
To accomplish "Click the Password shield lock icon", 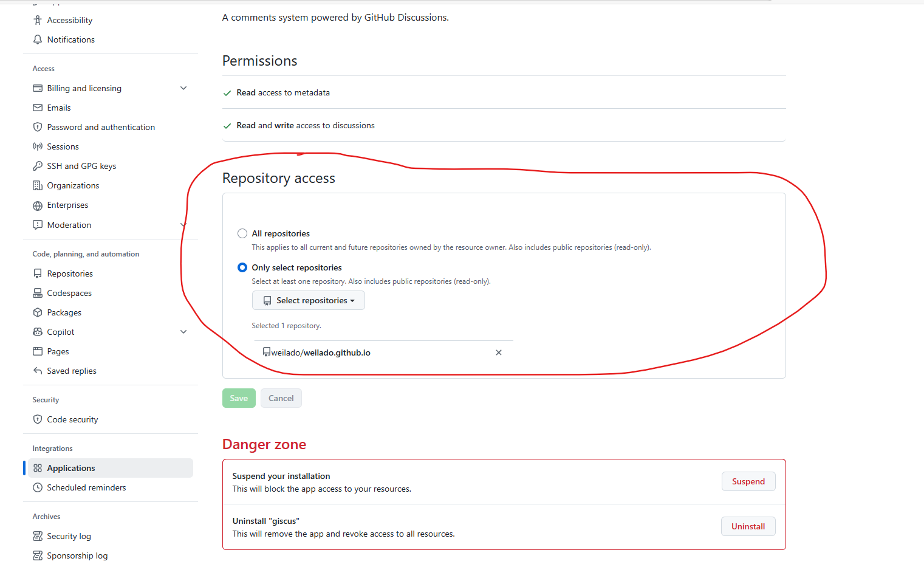I will tap(38, 127).
